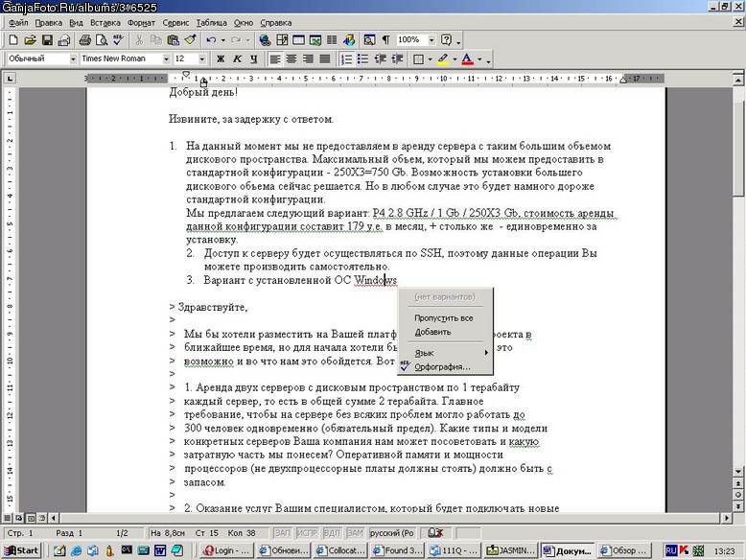Save the document with the floppy icon

pos(47,40)
